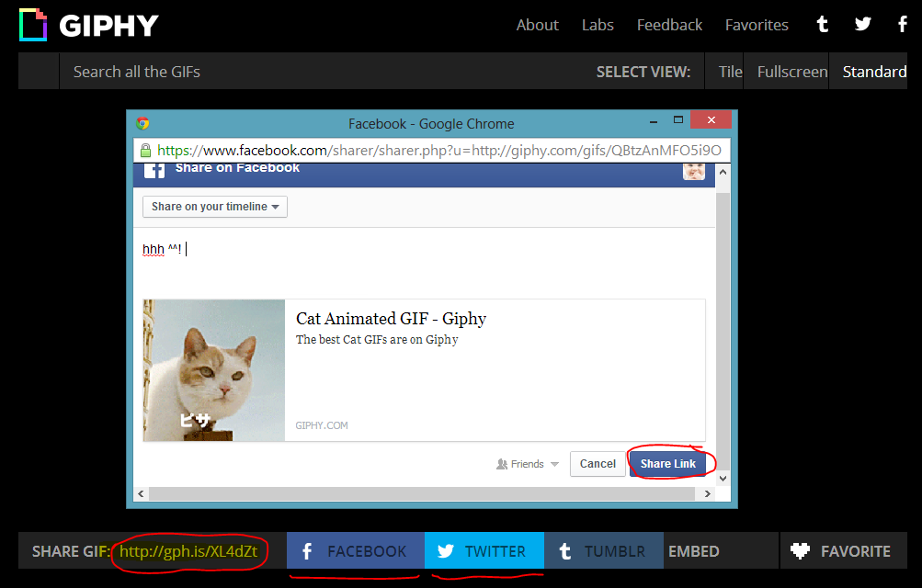922x588 pixels.
Task: Click the secure padlock icon in the address bar
Action: pos(146,151)
